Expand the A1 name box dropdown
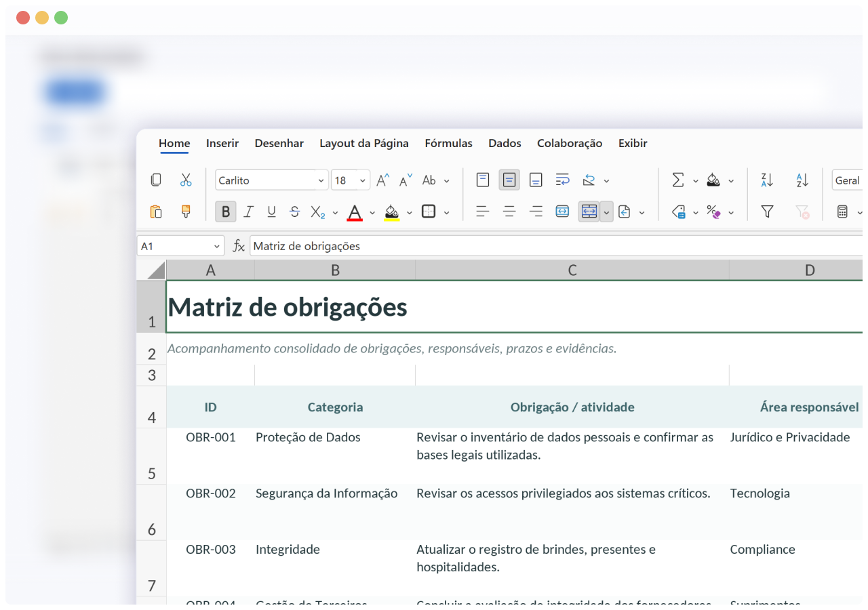This screenshot has height=610, width=868. pyautogui.click(x=217, y=246)
